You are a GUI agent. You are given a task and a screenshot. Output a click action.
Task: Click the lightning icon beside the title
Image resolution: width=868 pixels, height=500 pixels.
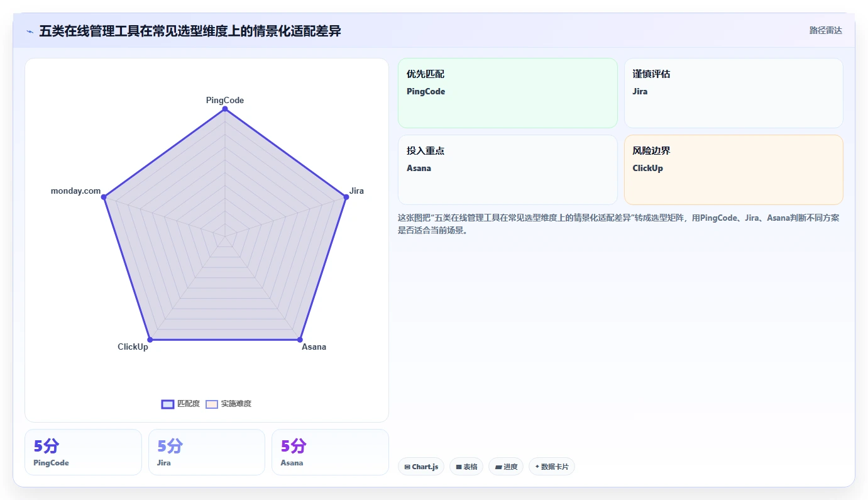30,31
